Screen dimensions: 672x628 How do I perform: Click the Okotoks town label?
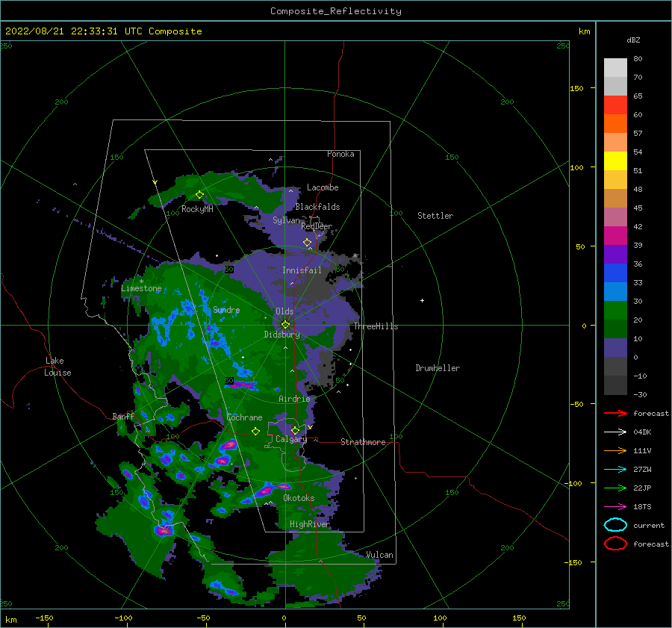[x=299, y=498]
